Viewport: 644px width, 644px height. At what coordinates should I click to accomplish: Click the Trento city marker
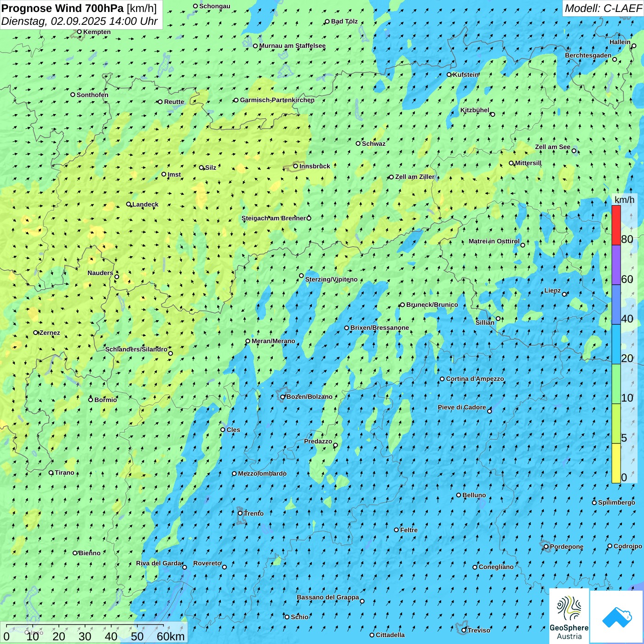(240, 513)
